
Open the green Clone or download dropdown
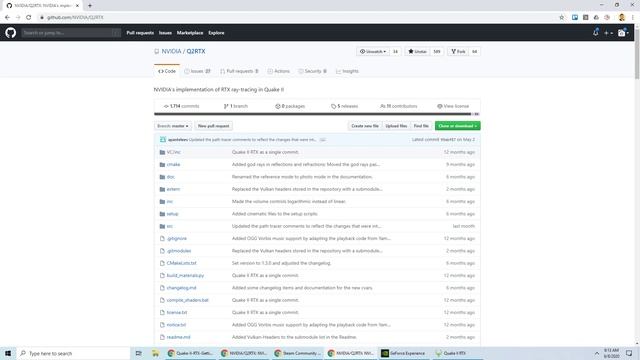click(458, 126)
